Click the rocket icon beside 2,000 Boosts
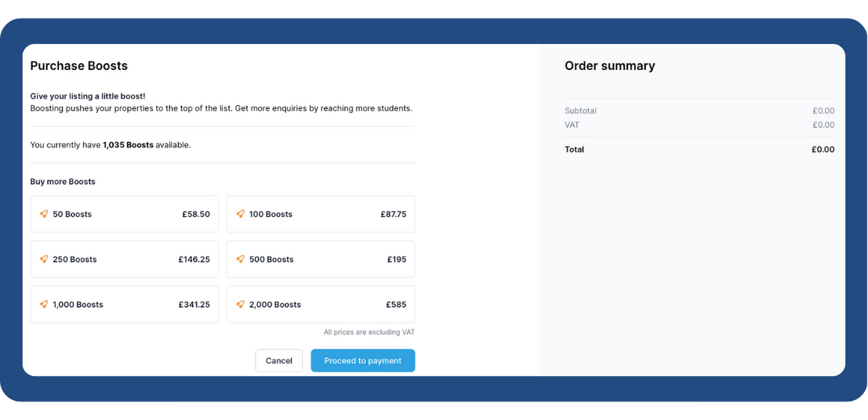Viewport: 868px width, 420px height. [241, 304]
